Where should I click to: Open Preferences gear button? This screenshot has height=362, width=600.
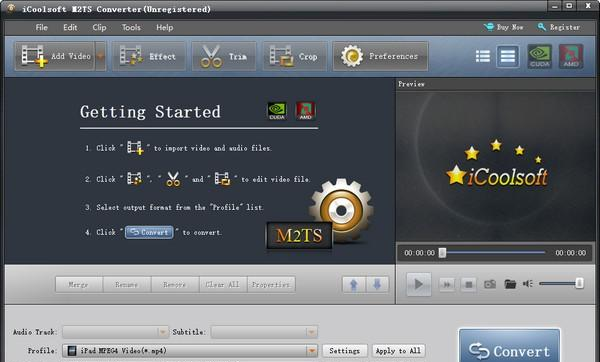(380, 56)
